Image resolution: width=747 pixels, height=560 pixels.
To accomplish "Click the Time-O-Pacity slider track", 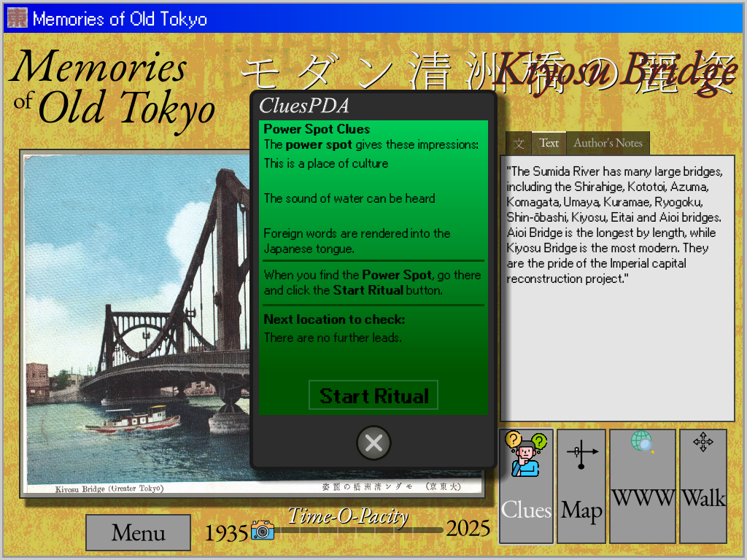I will (360, 530).
